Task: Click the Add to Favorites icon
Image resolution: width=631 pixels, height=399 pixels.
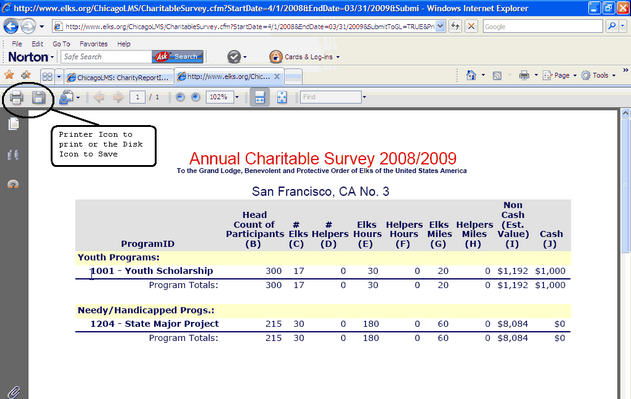Action: [x=26, y=74]
